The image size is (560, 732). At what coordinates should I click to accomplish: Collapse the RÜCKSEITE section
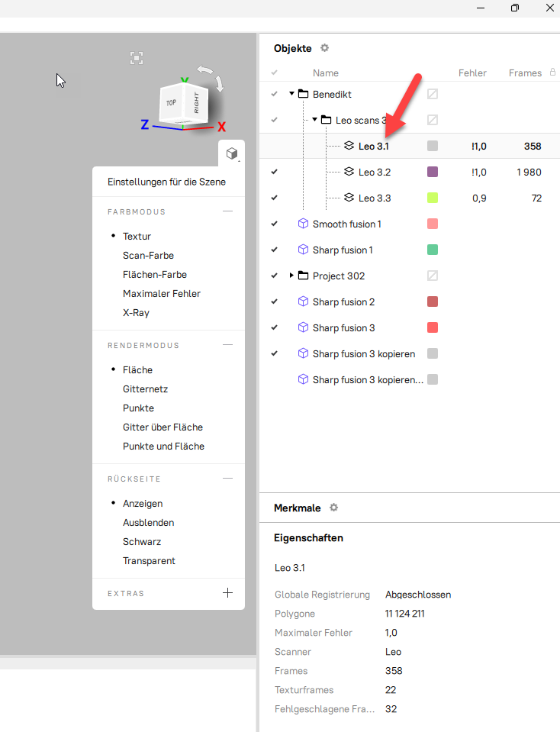click(x=227, y=479)
